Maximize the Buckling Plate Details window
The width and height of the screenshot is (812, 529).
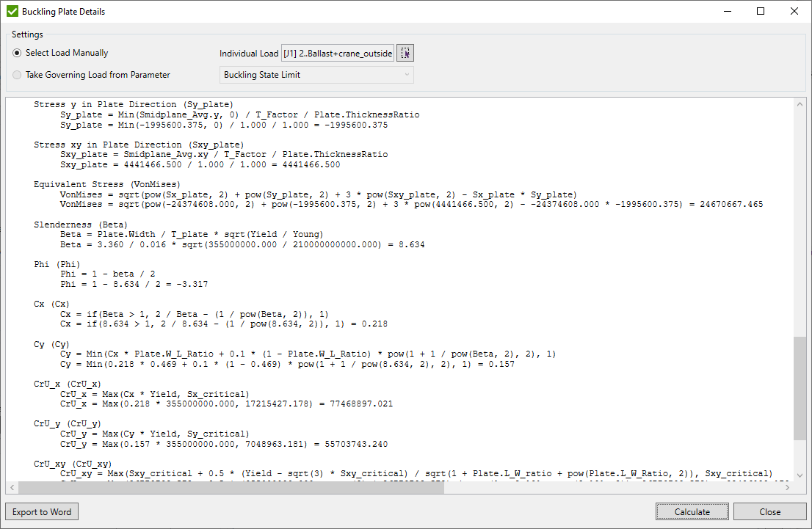coord(761,11)
